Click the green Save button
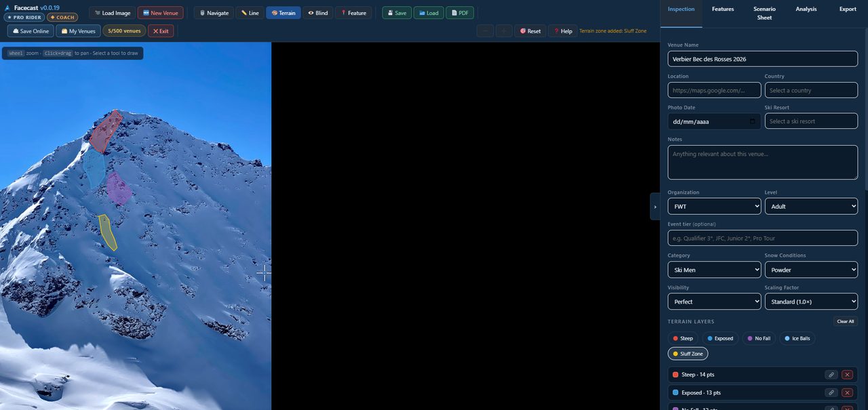 (x=397, y=13)
